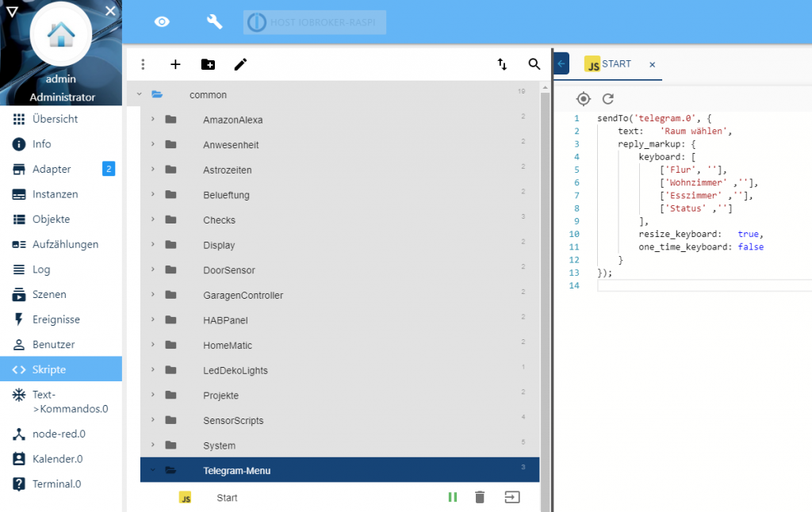Viewport: 812px width, 512px height.
Task: Open the script search magnifier
Action: click(534, 64)
